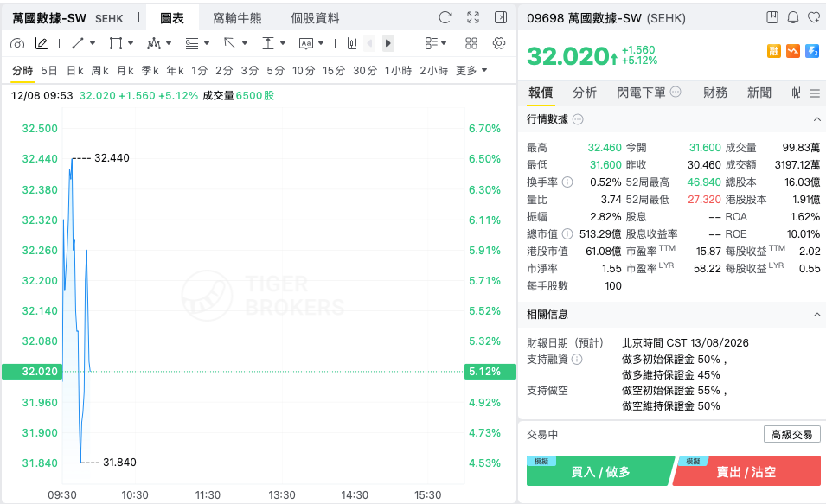
Task: Open the wave pattern dropdown arrow
Action: pos(169,43)
